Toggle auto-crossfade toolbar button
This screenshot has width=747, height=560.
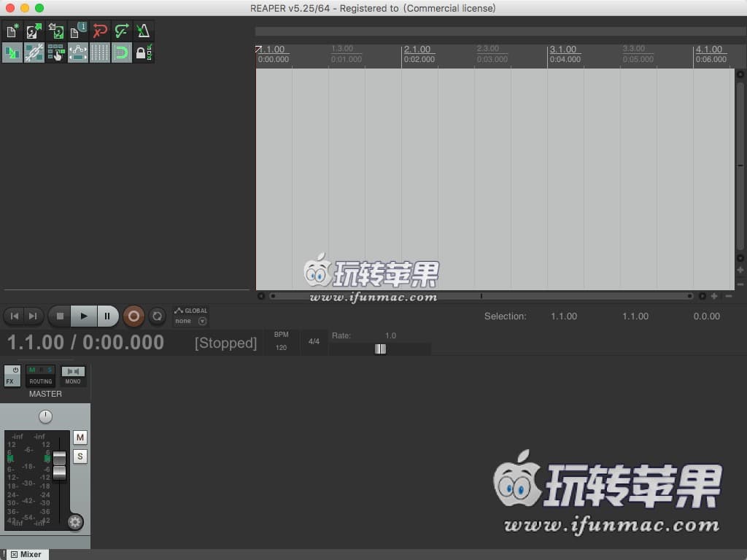12,52
